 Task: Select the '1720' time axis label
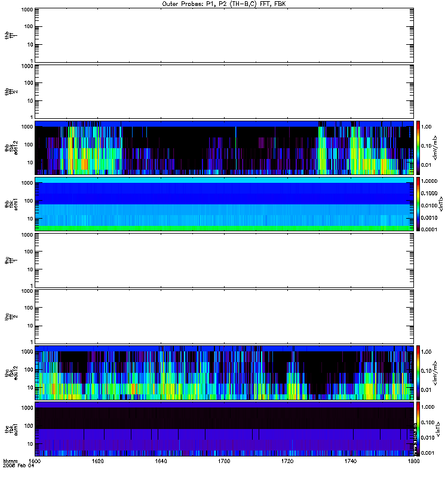pyautogui.click(x=287, y=461)
